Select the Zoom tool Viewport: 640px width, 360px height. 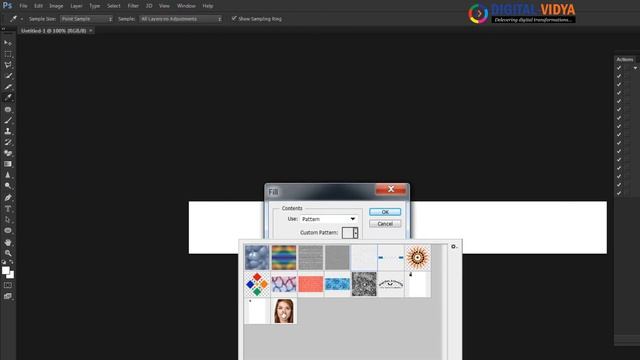click(8, 253)
